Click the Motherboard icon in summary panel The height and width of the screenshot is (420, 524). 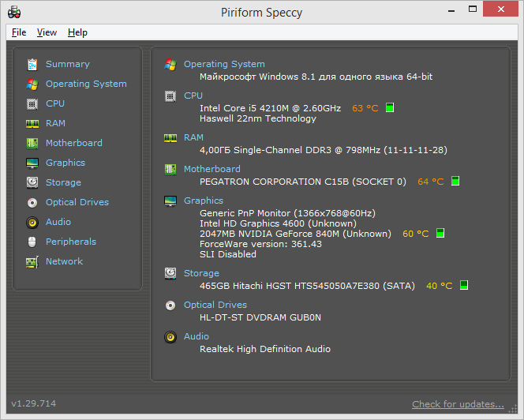pos(170,169)
